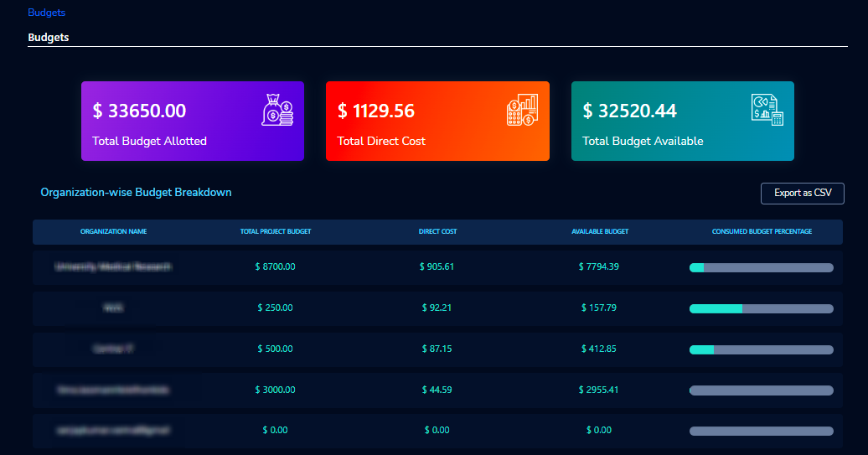Click the $ 250.00 total project budget cell
868x455 pixels.
[275, 308]
